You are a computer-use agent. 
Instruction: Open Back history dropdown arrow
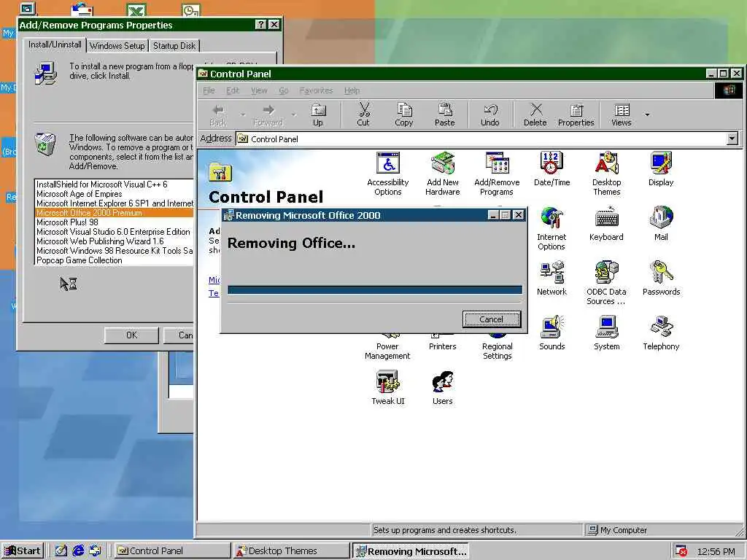[x=243, y=114]
